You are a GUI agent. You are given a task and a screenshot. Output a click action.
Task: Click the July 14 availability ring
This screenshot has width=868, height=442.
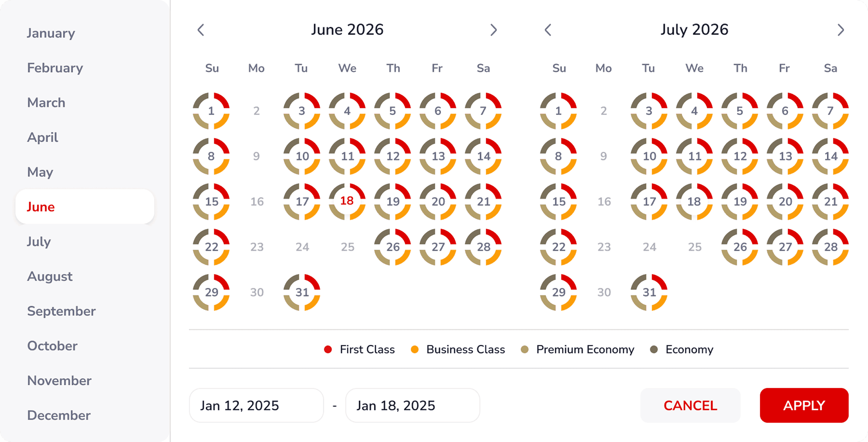830,156
